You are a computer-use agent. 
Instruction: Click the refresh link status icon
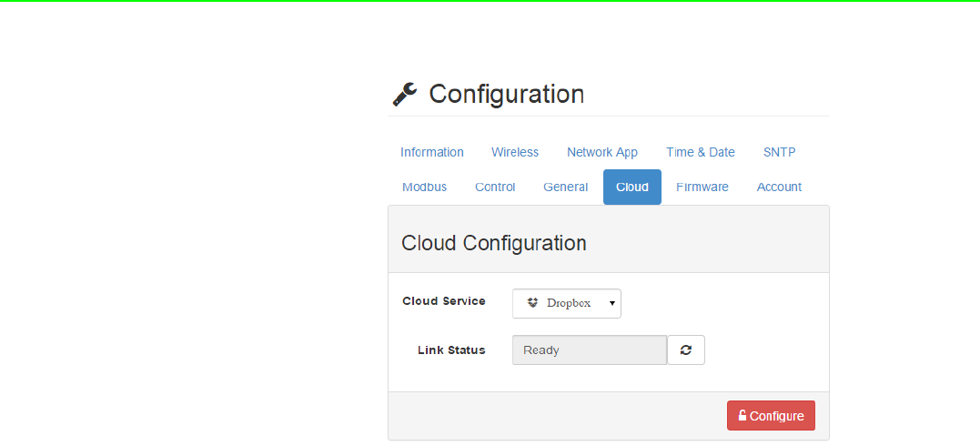[685, 350]
